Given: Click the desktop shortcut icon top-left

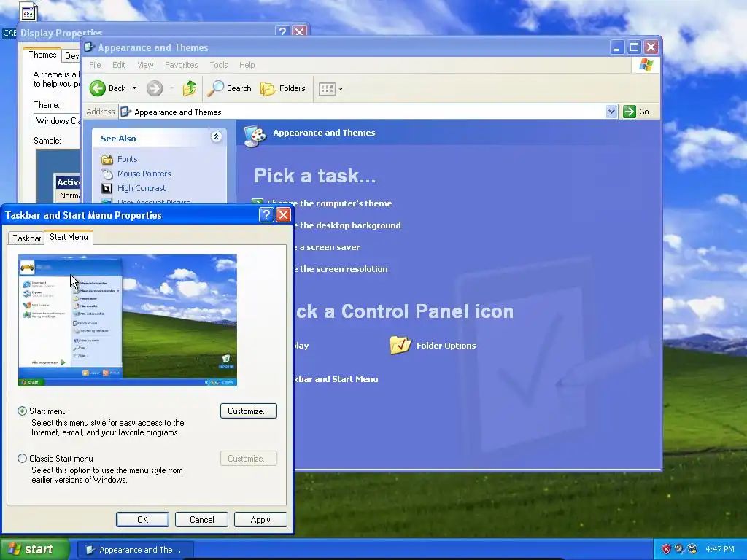Looking at the screenshot, I should point(28,12).
